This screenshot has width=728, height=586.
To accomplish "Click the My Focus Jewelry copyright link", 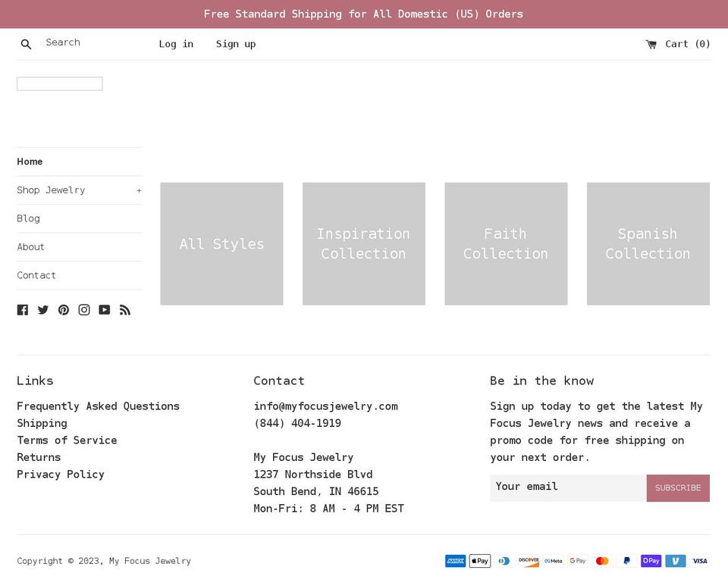I will pyautogui.click(x=150, y=561).
